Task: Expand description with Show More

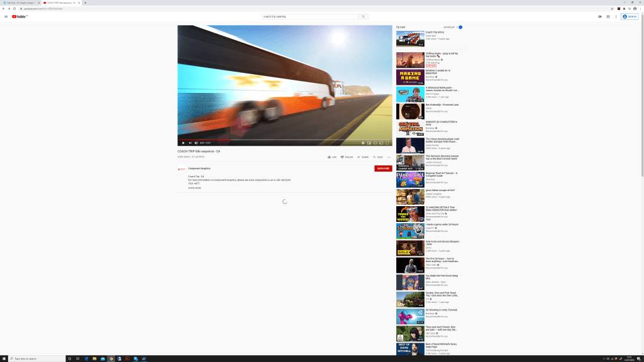Action: (194, 188)
